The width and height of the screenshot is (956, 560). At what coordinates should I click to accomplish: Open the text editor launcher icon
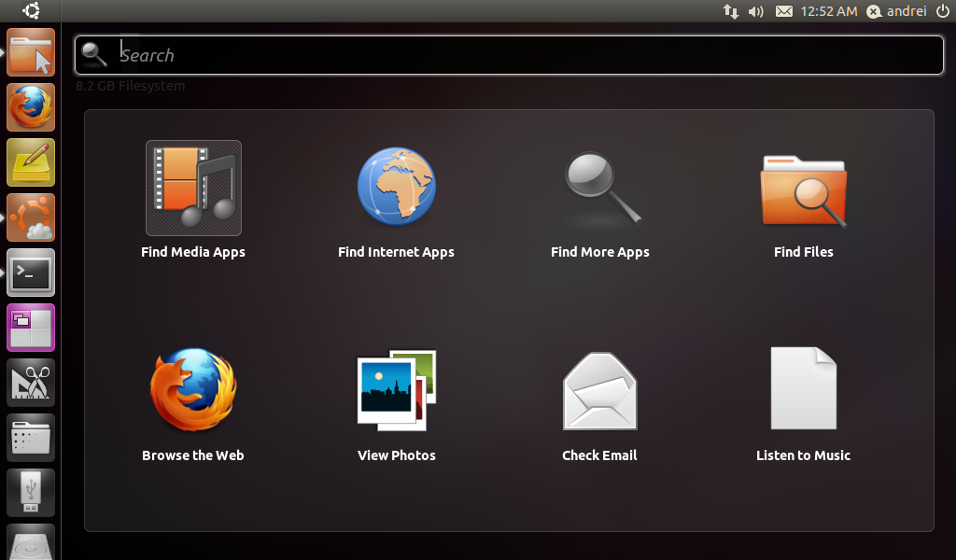pos(31,162)
